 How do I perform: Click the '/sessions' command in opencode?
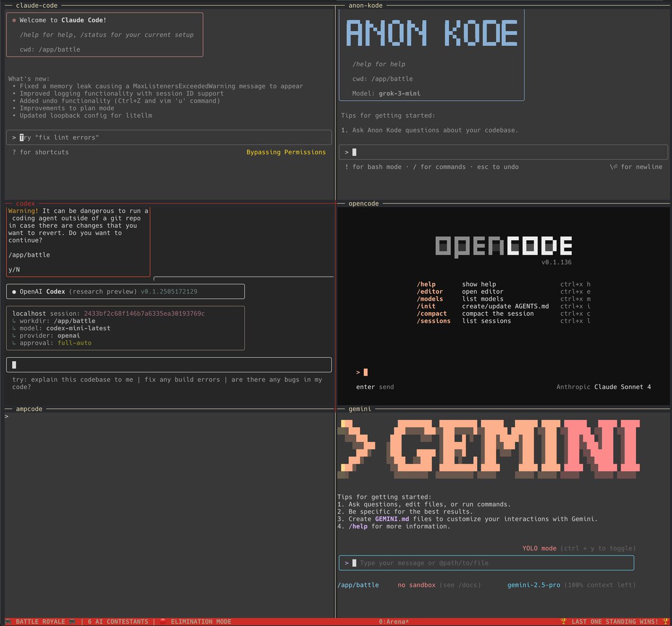tap(433, 321)
